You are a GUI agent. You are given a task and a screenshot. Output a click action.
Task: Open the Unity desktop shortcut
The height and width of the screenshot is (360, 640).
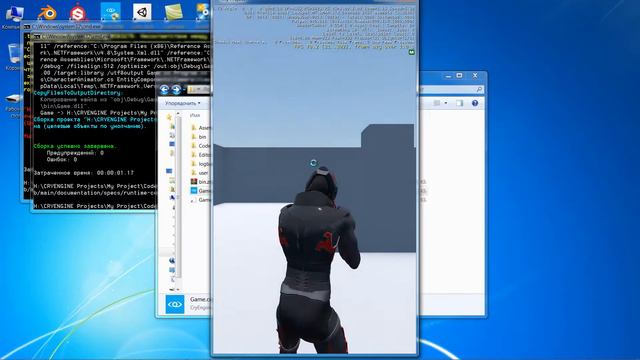tap(142, 12)
